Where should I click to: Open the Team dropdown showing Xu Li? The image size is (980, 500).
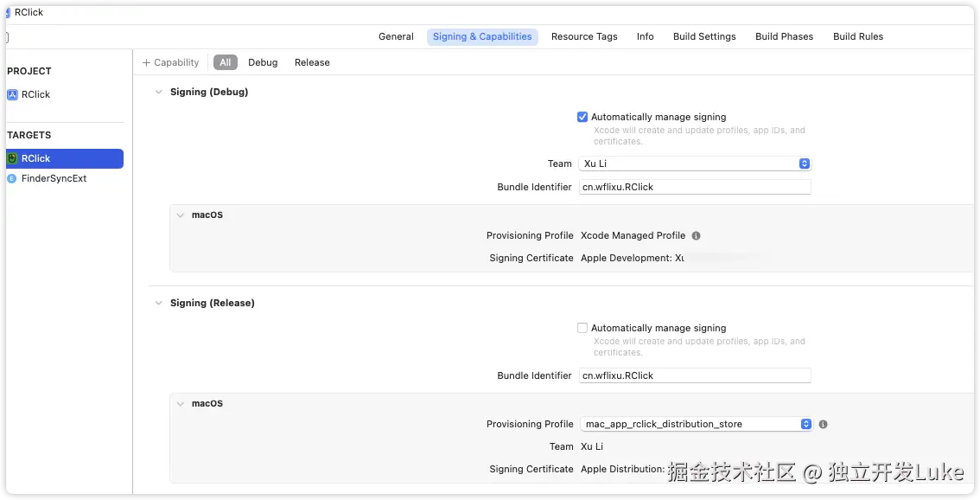tap(695, 163)
